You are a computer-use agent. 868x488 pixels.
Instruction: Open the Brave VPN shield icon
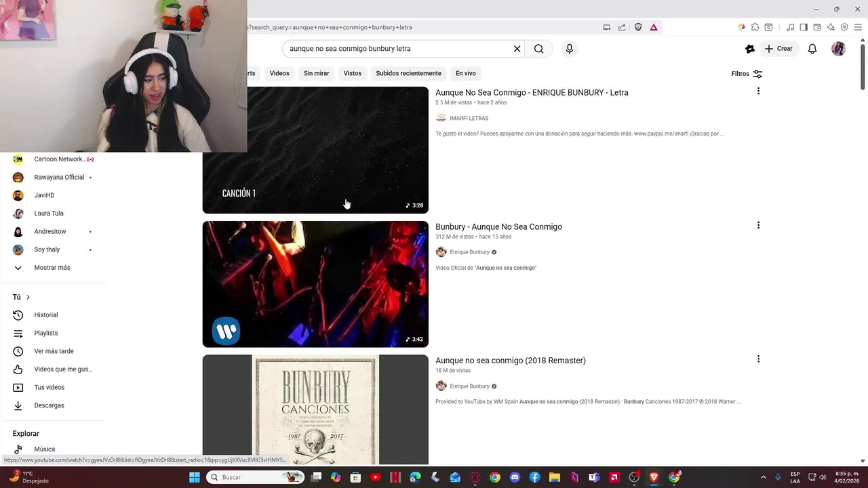click(x=844, y=27)
